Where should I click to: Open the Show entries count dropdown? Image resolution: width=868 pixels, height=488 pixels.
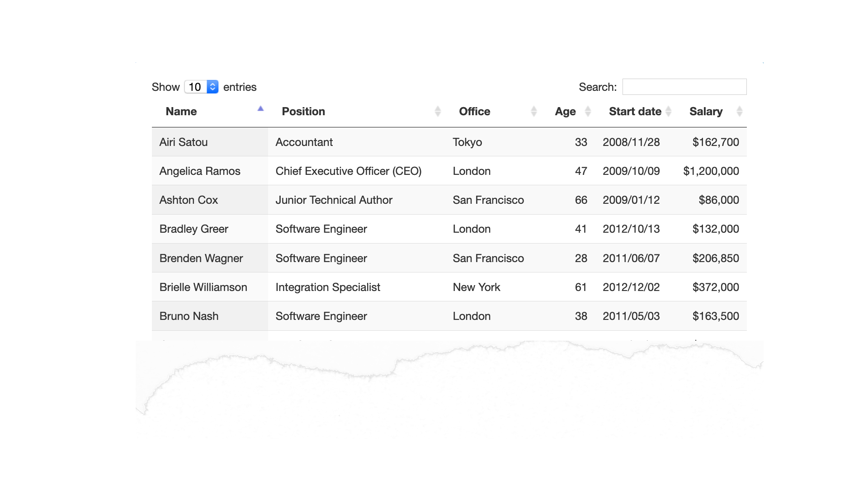pos(202,87)
